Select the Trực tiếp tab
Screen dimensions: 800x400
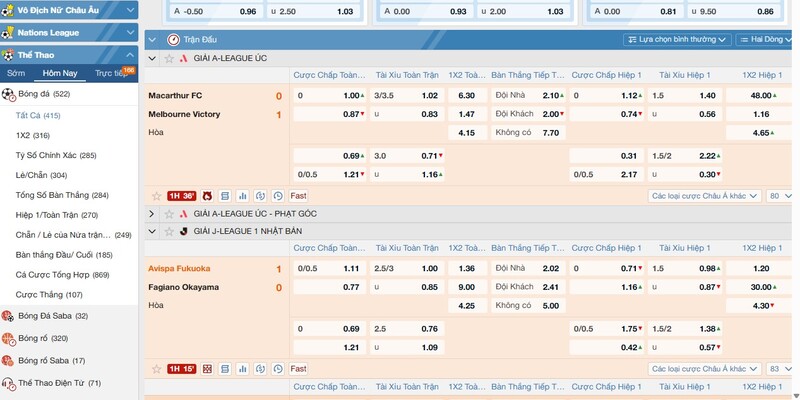pyautogui.click(x=110, y=74)
